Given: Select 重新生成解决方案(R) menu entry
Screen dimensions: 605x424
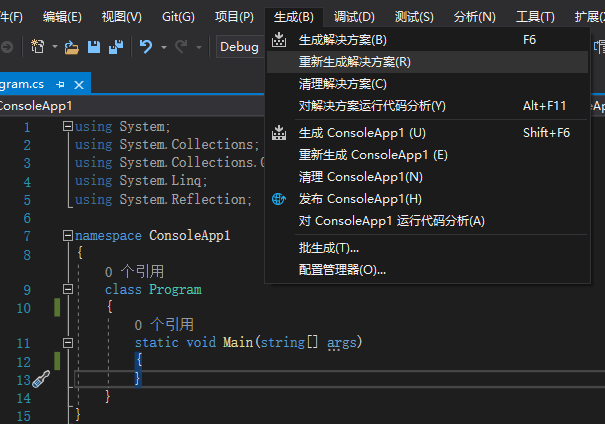Looking at the screenshot, I should (354, 61).
